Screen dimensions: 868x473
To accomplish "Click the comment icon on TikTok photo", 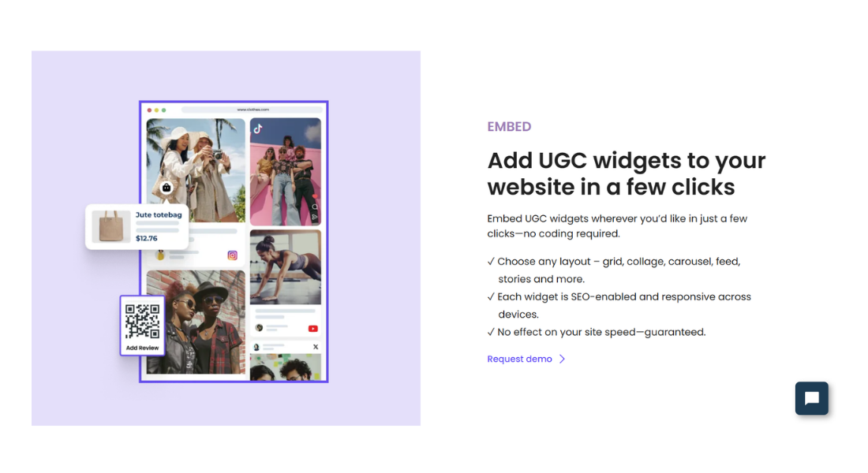I will tap(315, 207).
